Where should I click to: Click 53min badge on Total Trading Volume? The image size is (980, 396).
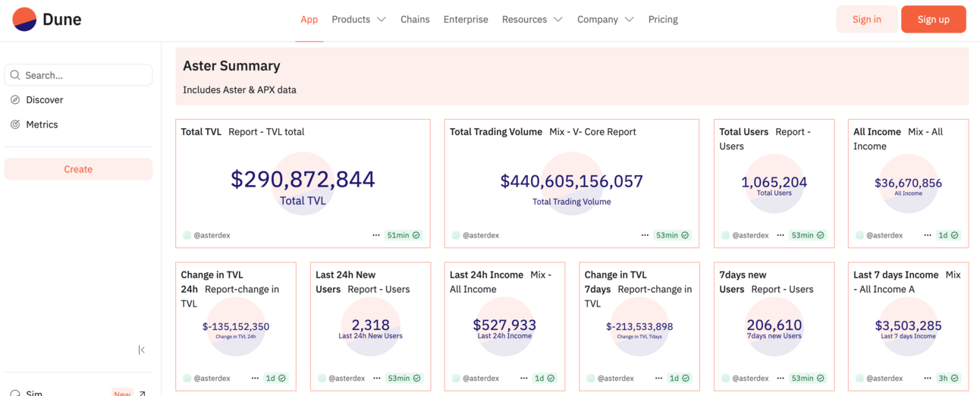point(673,235)
